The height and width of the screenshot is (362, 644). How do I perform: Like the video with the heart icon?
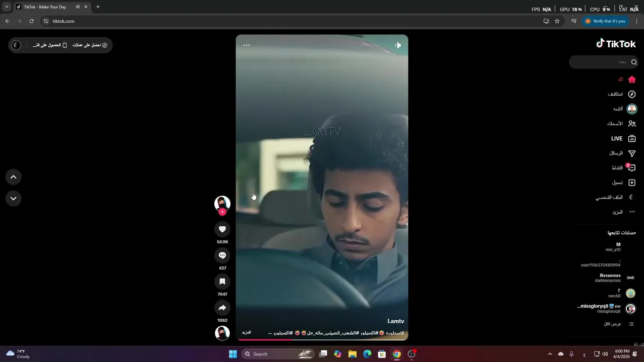click(222, 229)
